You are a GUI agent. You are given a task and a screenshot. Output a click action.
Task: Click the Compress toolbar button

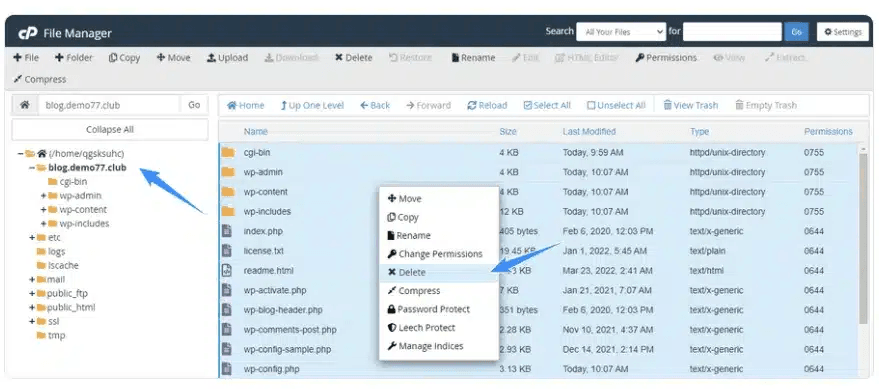coord(40,80)
